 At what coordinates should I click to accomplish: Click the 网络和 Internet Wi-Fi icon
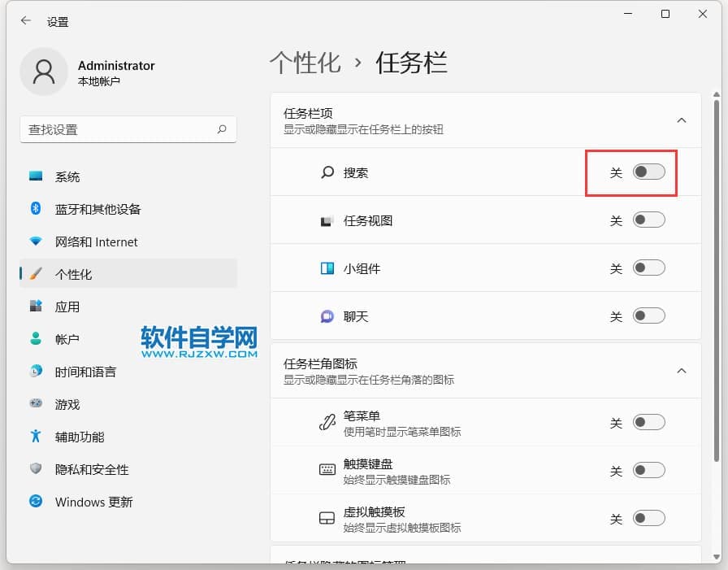tap(36, 241)
